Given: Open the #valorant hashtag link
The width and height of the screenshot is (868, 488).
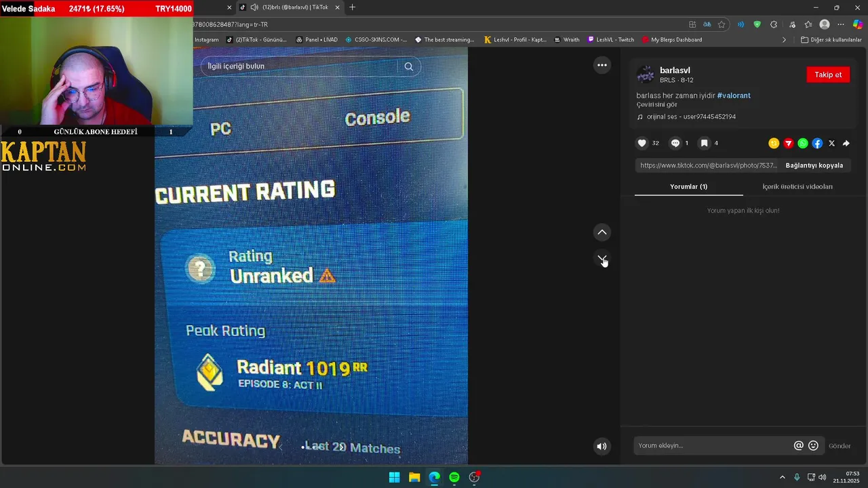Looking at the screenshot, I should [x=734, y=96].
